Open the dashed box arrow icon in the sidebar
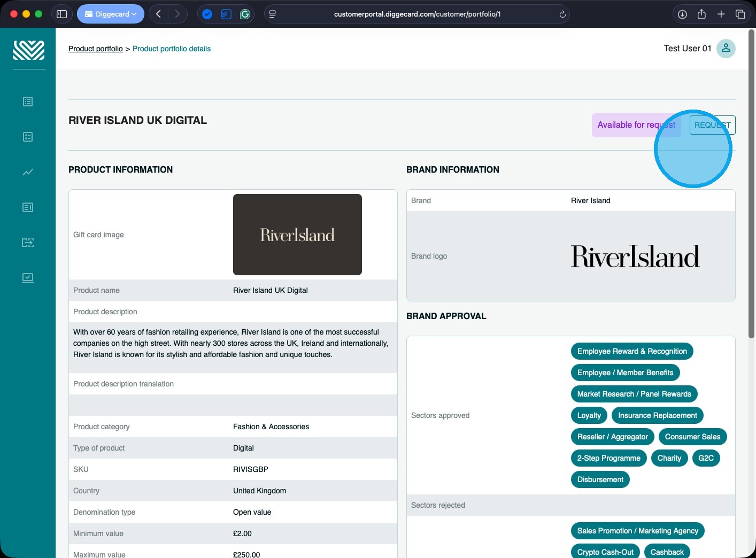 (28, 243)
